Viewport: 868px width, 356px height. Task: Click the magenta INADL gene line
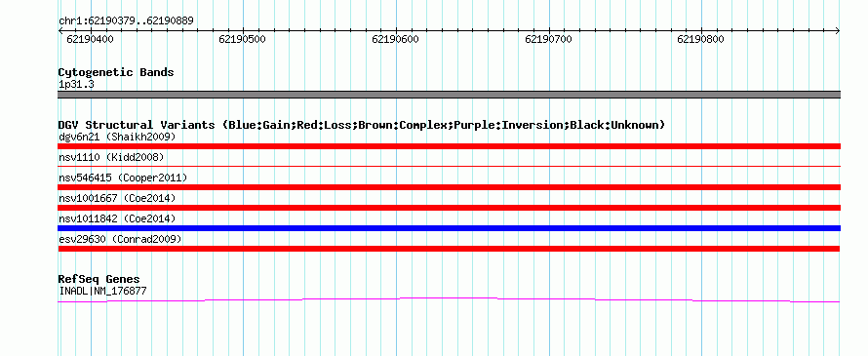(449, 300)
